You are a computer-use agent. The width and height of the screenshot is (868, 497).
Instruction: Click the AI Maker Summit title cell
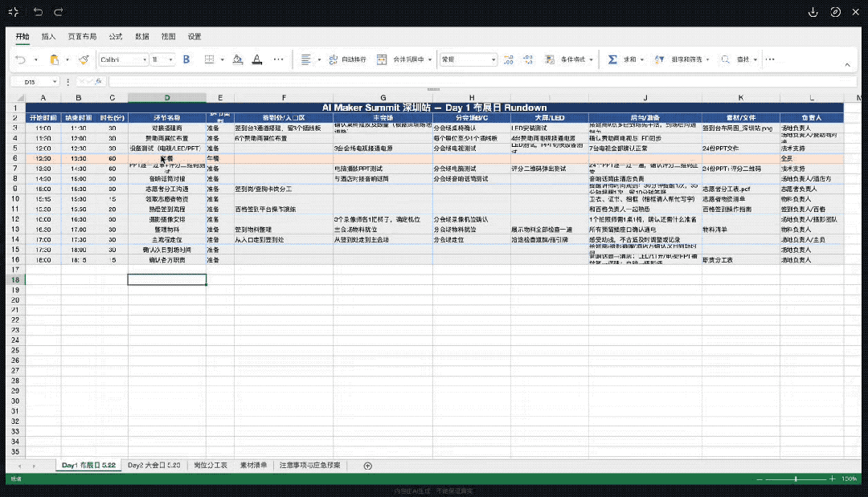435,108
